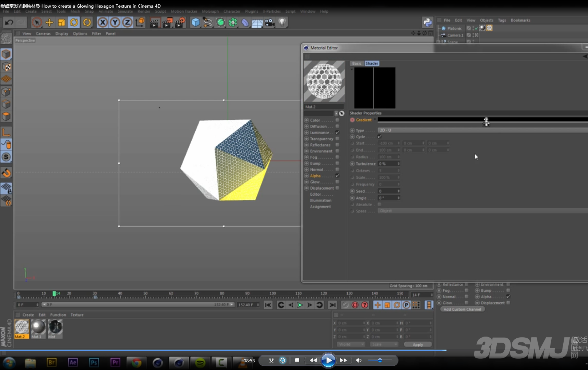Click the video player stop button

coord(297,361)
